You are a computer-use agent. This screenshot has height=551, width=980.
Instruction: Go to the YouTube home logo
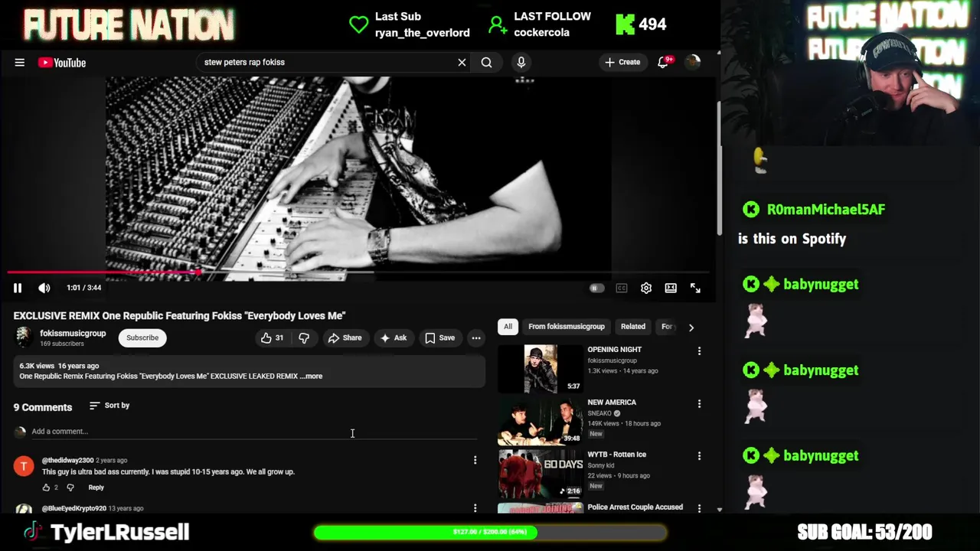pos(62,63)
